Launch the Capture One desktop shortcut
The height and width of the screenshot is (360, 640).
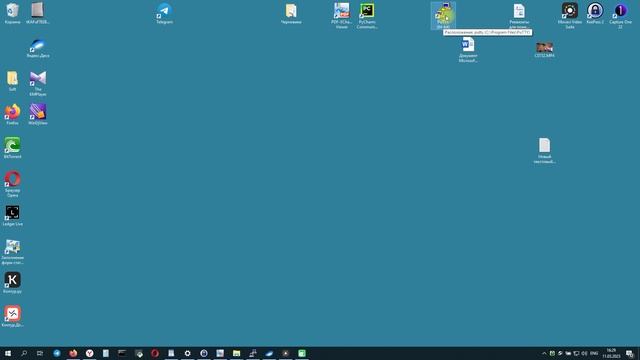620,16
